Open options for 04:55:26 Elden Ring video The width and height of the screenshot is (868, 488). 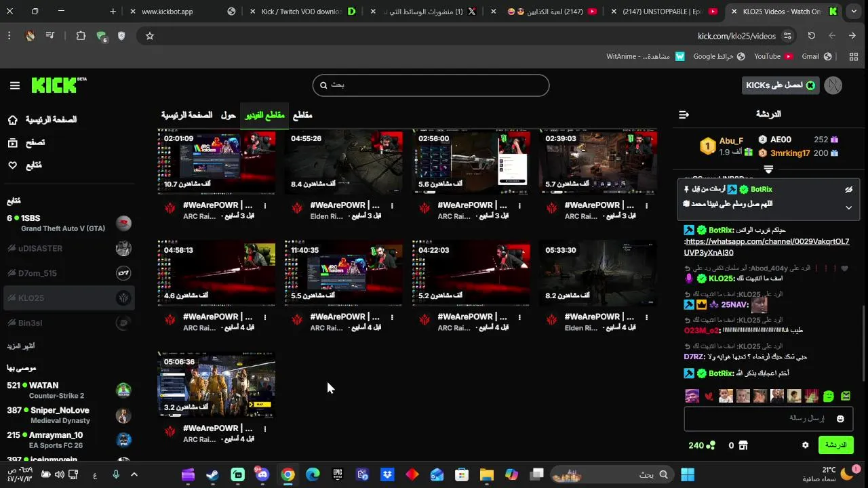pyautogui.click(x=393, y=205)
